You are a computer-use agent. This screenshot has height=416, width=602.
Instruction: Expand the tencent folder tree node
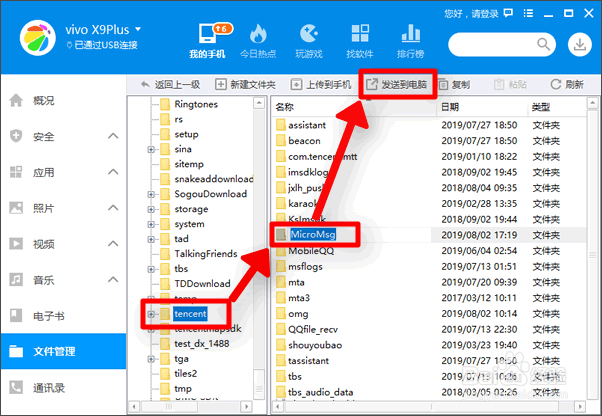click(151, 314)
